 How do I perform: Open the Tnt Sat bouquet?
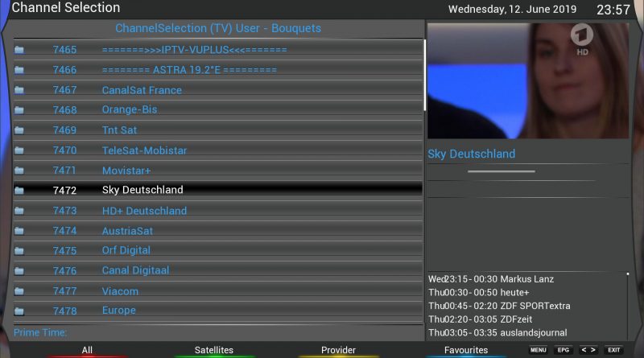[x=217, y=130]
